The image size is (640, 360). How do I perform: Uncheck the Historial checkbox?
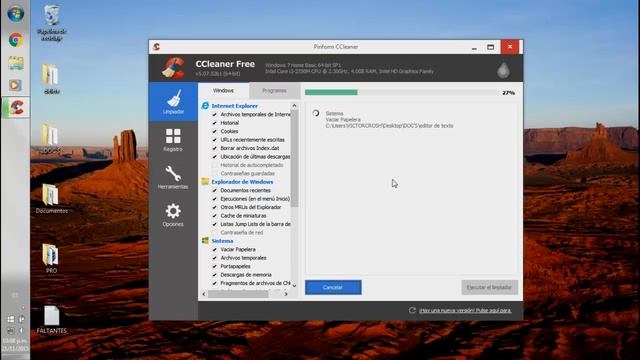(x=215, y=123)
